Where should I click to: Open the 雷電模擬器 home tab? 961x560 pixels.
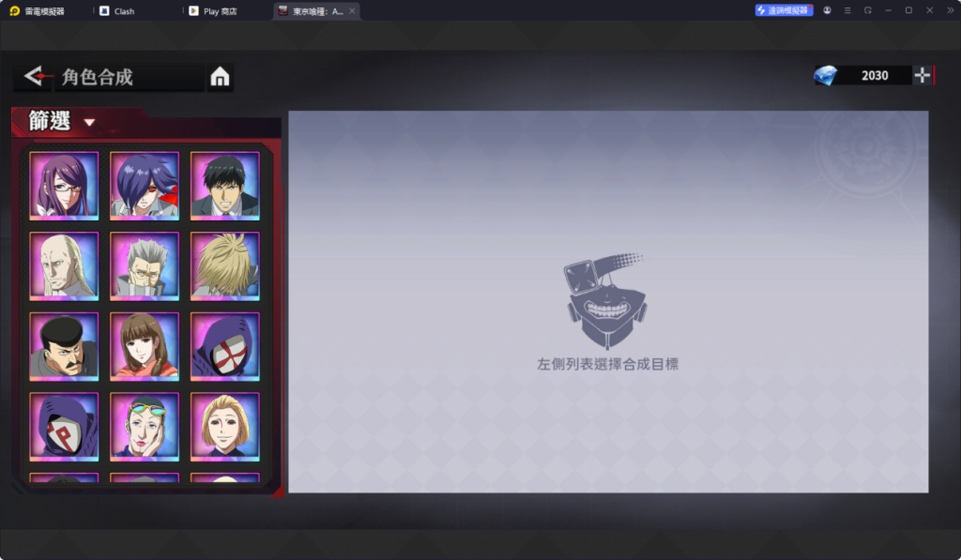[x=44, y=11]
